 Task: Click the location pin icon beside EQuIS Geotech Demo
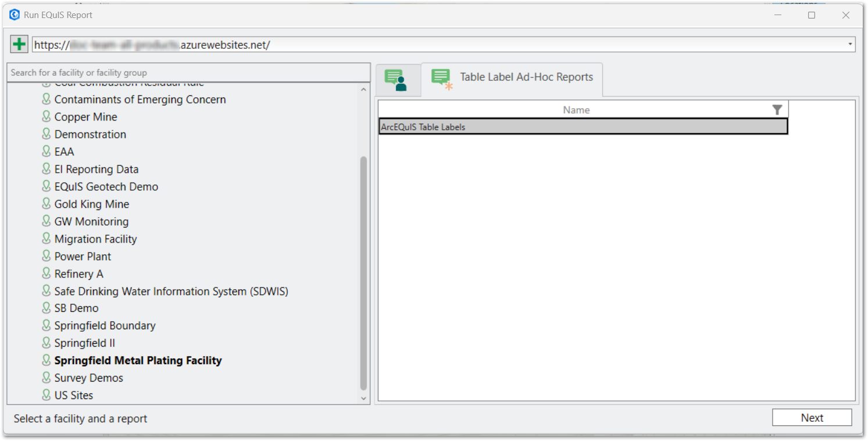47,186
